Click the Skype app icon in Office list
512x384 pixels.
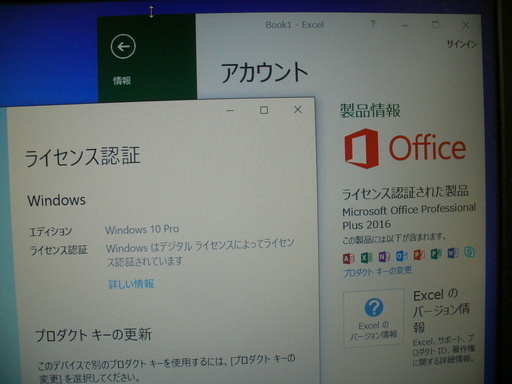pyautogui.click(x=469, y=252)
